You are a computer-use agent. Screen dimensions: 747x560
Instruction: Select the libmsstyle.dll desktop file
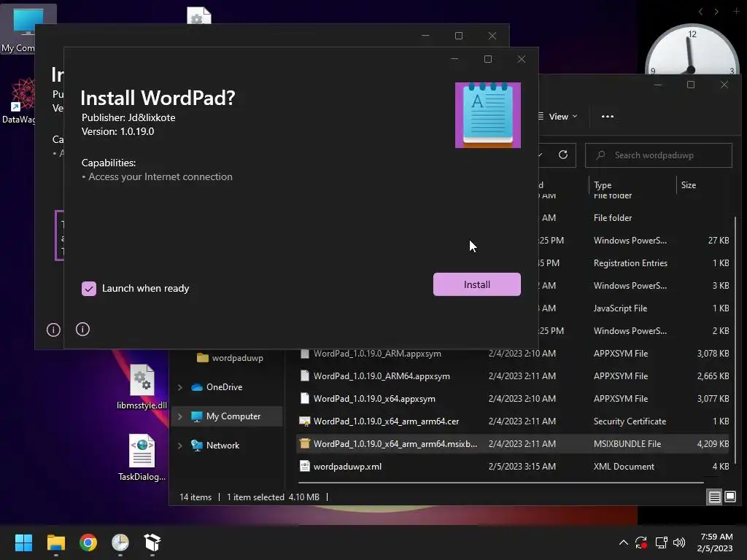pos(142,386)
